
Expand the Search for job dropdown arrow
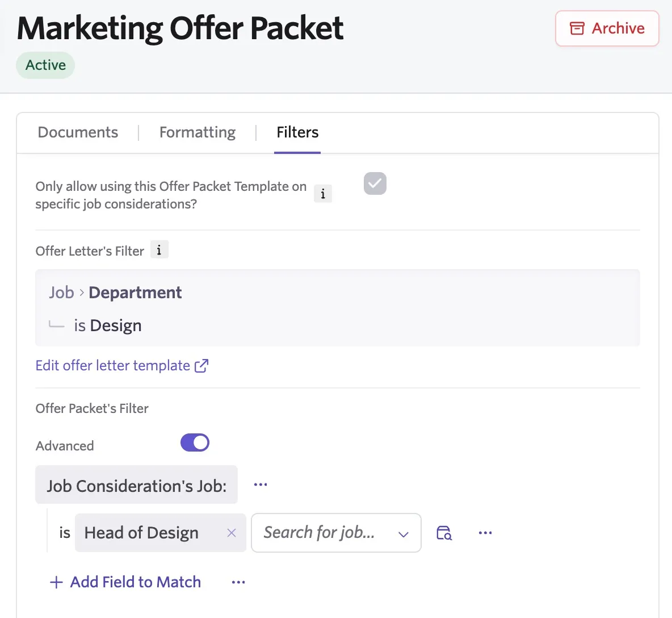tap(404, 534)
